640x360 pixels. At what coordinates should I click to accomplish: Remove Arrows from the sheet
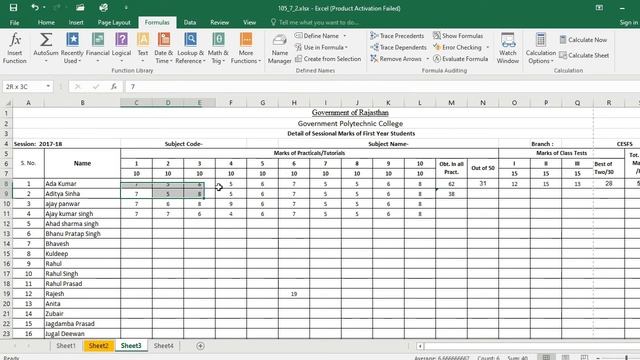point(396,59)
